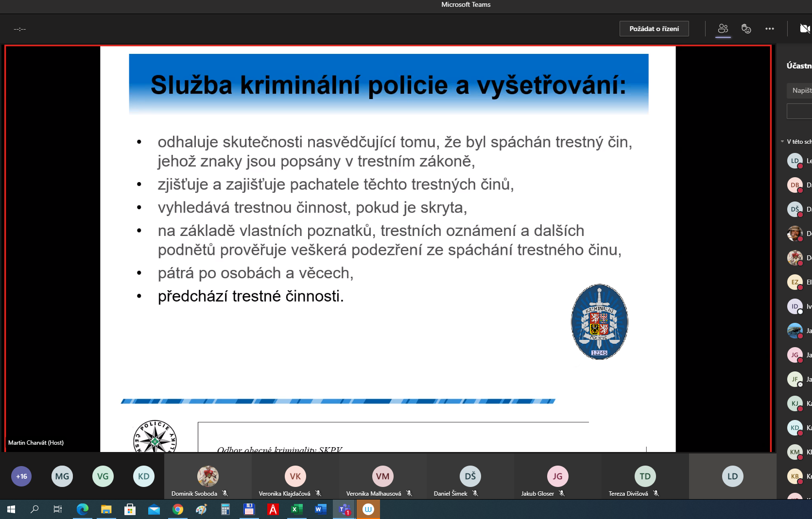Viewport: 812px width, 519px height.
Task: Click the muted mic icon next to Tereza Divišová
Action: (x=656, y=493)
